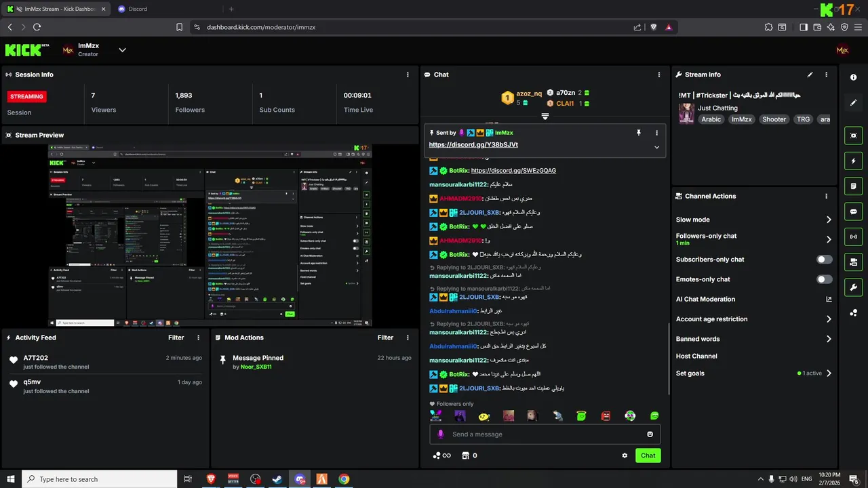Open Chat panel three-dot menu
Image resolution: width=868 pixels, height=488 pixels.
tap(659, 75)
